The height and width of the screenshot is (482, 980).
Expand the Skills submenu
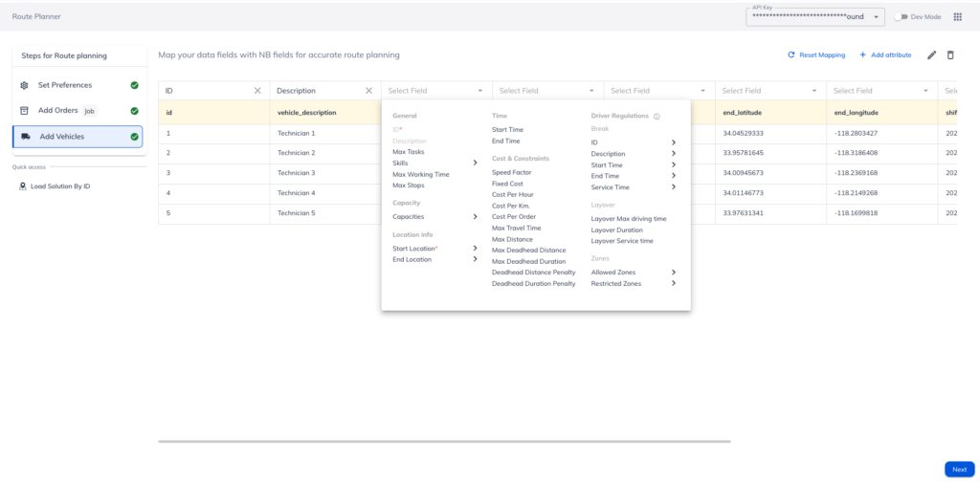pos(475,163)
